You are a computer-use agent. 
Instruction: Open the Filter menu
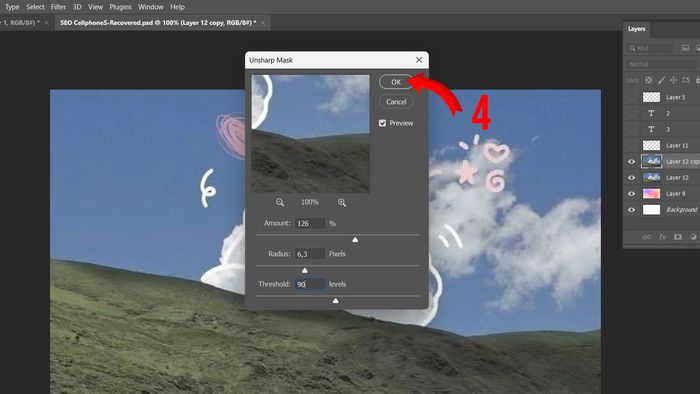pos(58,7)
